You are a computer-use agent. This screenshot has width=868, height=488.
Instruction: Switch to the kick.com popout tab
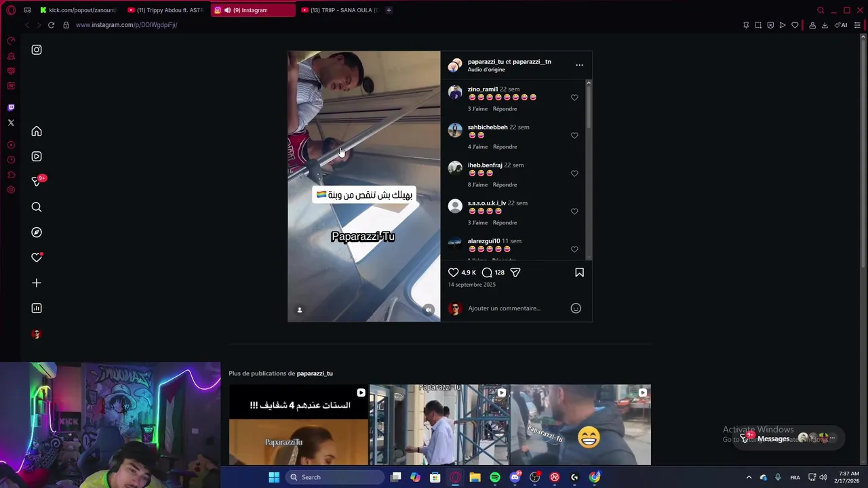pyautogui.click(x=78, y=10)
